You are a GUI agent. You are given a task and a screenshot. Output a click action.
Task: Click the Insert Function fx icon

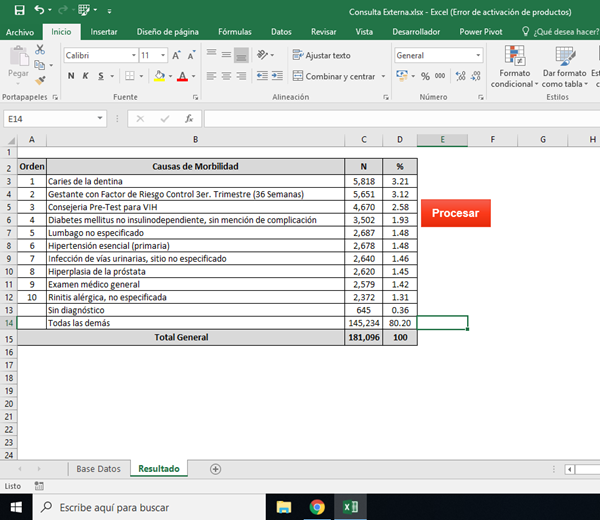click(187, 119)
